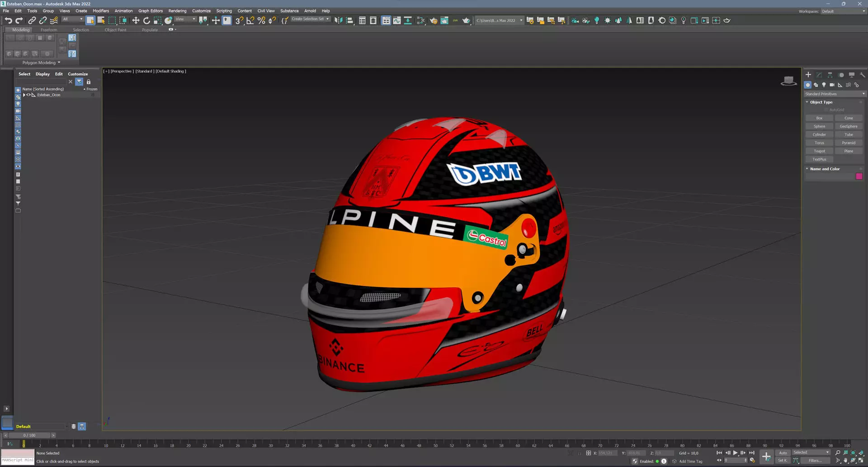Click the sun light toolbar icon
This screenshot has height=467, width=868.
[x=608, y=20]
